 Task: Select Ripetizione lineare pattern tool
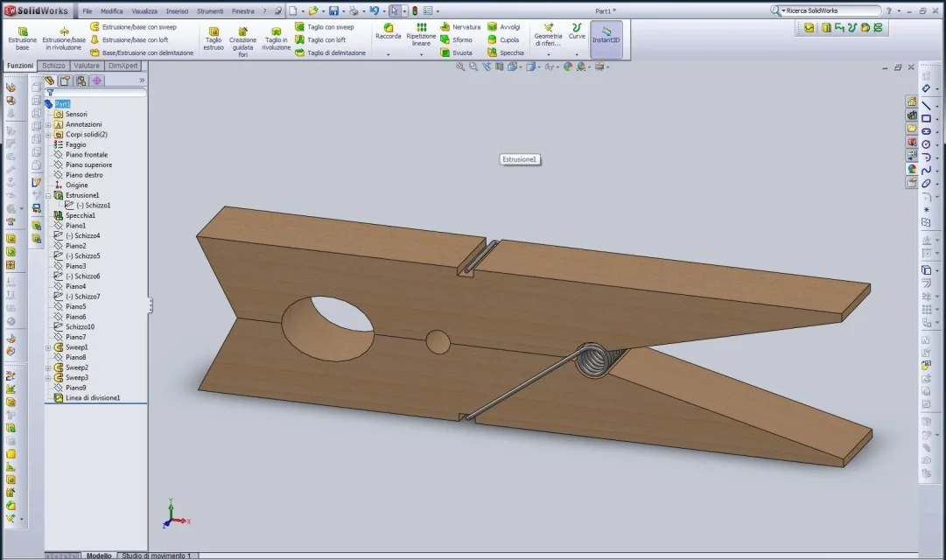[x=421, y=34]
